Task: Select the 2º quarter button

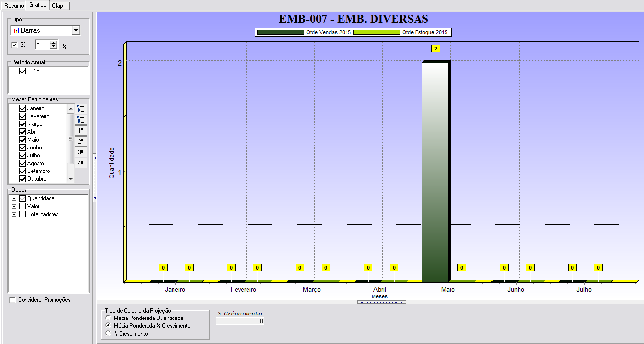Action: [81, 142]
